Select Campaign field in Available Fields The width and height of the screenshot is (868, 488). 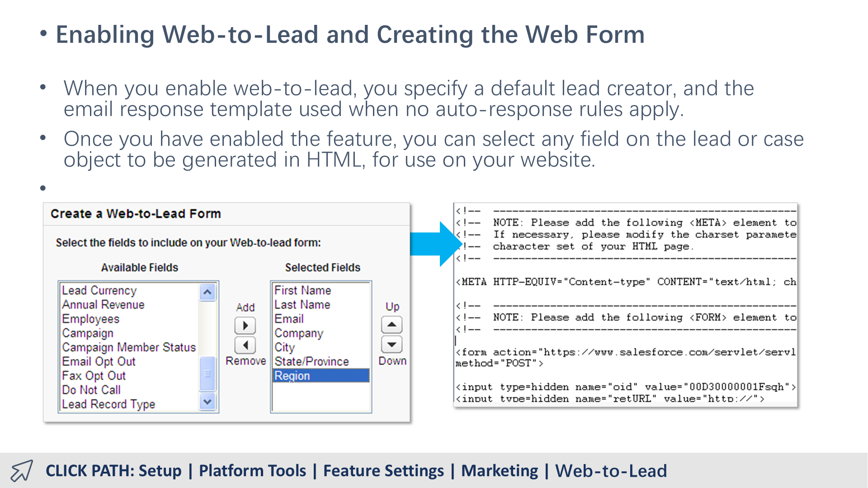click(x=88, y=333)
